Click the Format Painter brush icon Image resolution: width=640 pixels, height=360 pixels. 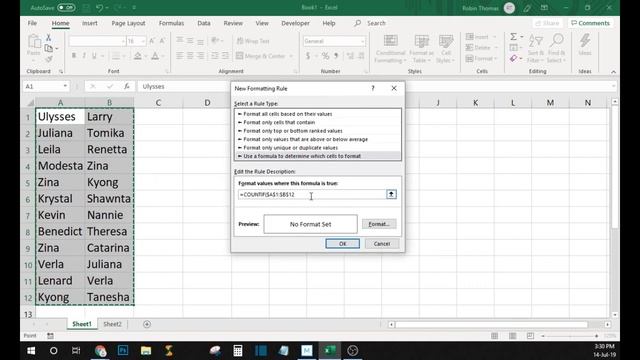tap(49, 60)
